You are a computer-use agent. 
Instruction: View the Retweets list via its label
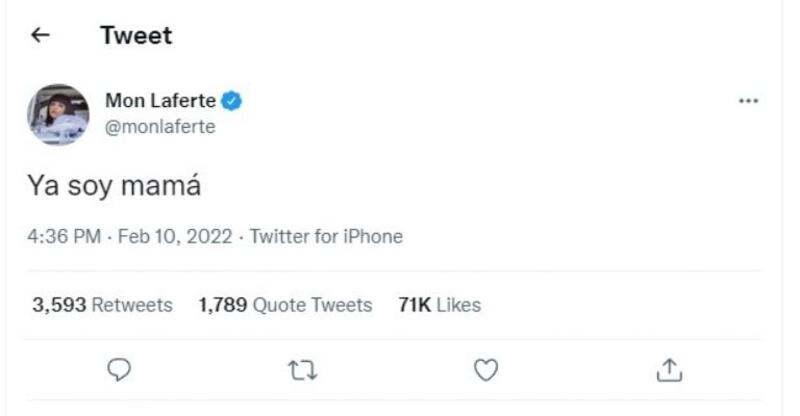pyautogui.click(x=132, y=305)
